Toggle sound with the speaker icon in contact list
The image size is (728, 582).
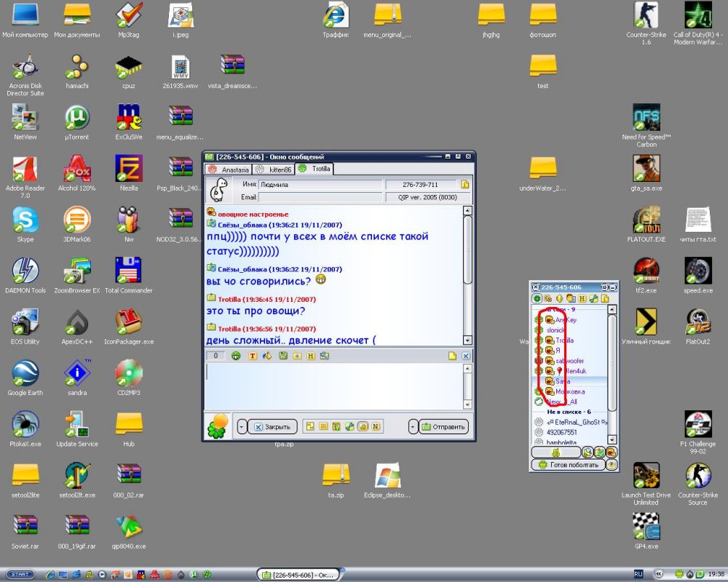pos(559,298)
